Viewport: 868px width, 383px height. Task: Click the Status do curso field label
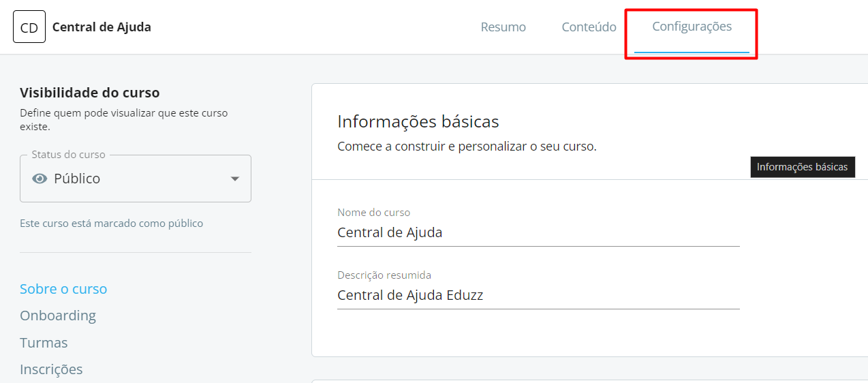tap(68, 155)
